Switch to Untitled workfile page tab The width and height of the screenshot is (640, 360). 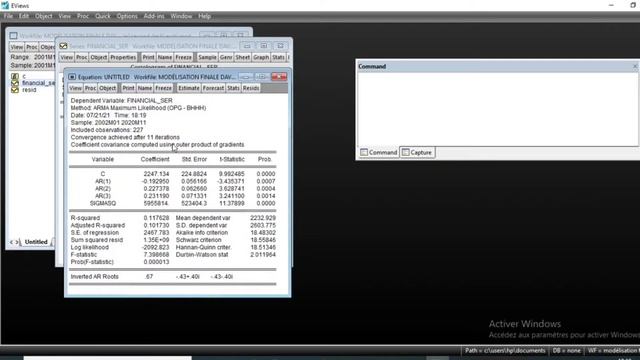[36, 242]
